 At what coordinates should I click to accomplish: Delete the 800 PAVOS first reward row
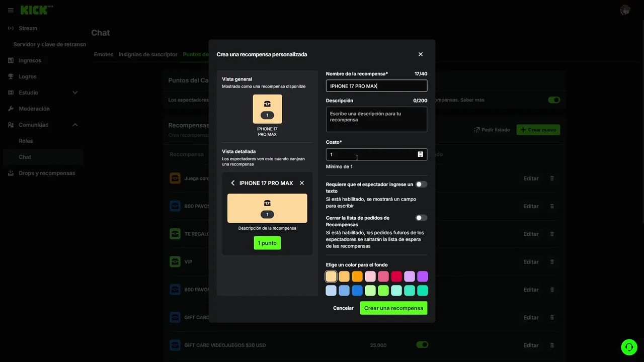pyautogui.click(x=552, y=206)
